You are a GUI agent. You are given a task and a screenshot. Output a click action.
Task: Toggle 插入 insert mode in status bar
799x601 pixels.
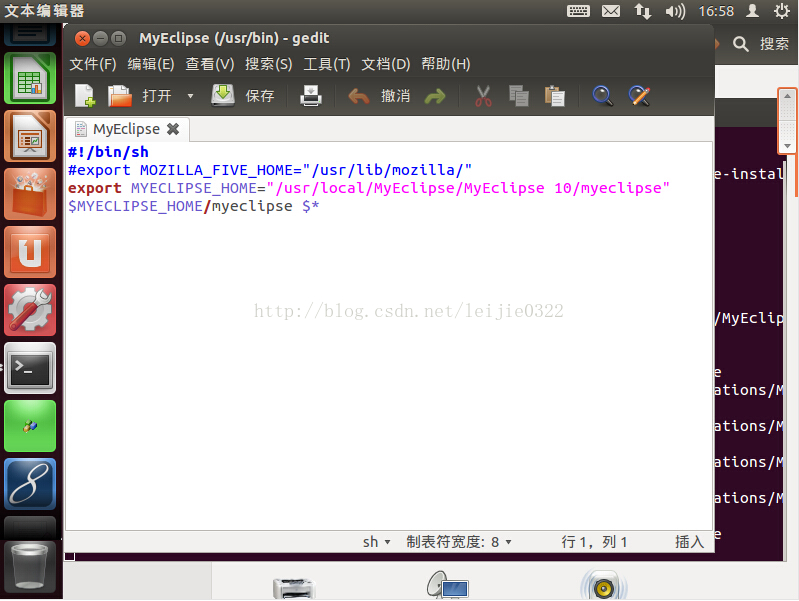tap(689, 542)
